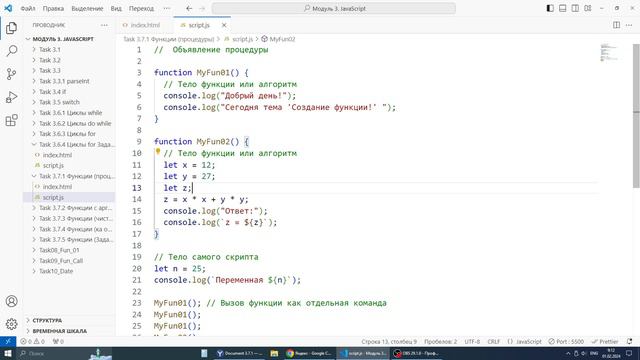Image resolution: width=640 pixels, height=360 pixels.
Task: Open the menu bar overflow ellipsis
Action: pos(167,8)
